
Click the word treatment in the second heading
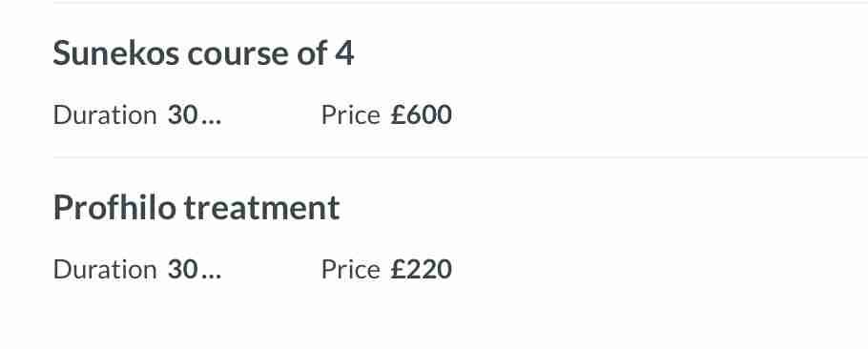262,208
